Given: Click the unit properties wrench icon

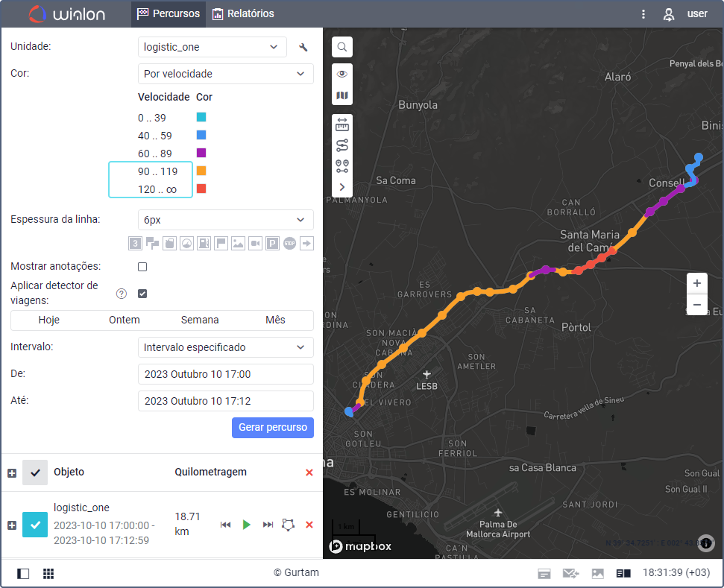Looking at the screenshot, I should (x=303, y=48).
